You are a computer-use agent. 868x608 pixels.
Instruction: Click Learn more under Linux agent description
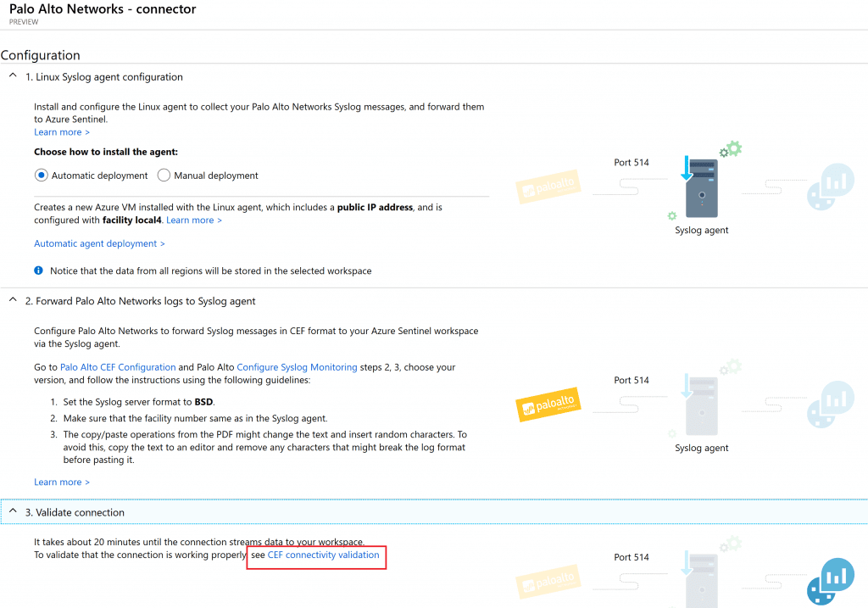tap(61, 132)
